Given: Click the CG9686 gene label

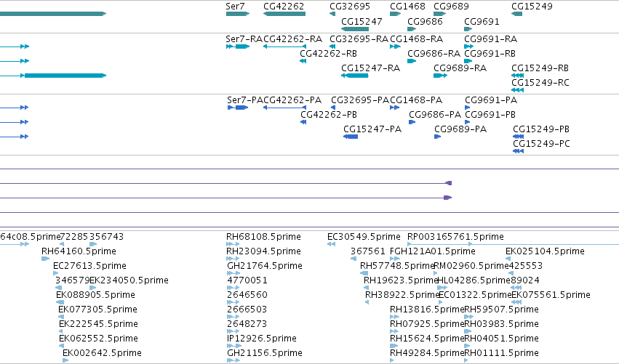Looking at the screenshot, I should pos(426,21).
